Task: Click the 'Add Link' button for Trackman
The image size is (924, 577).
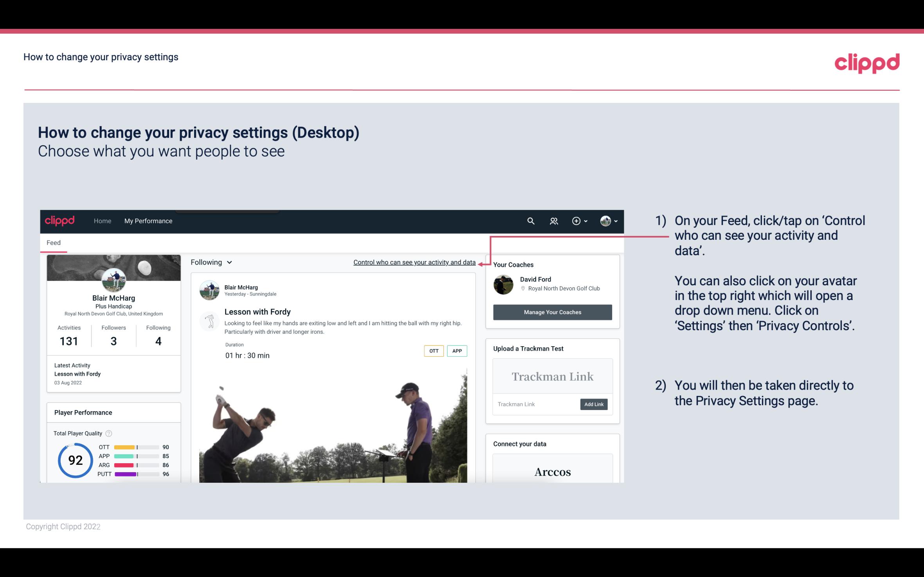Action: pyautogui.click(x=593, y=404)
